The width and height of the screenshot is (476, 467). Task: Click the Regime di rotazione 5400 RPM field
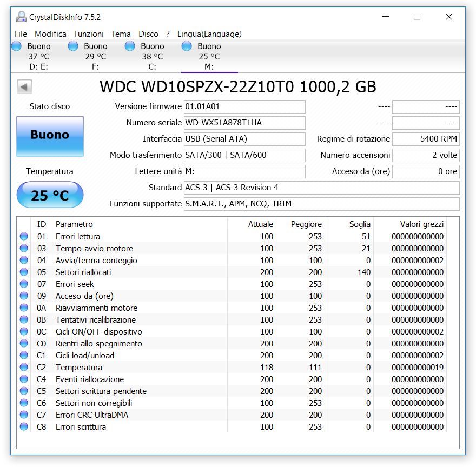(426, 139)
